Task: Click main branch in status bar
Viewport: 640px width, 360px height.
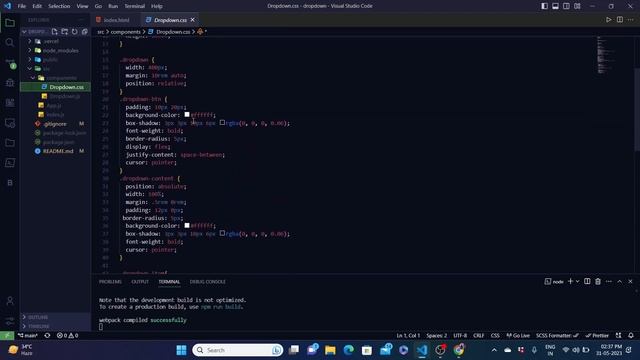Action: pyautogui.click(x=28, y=336)
